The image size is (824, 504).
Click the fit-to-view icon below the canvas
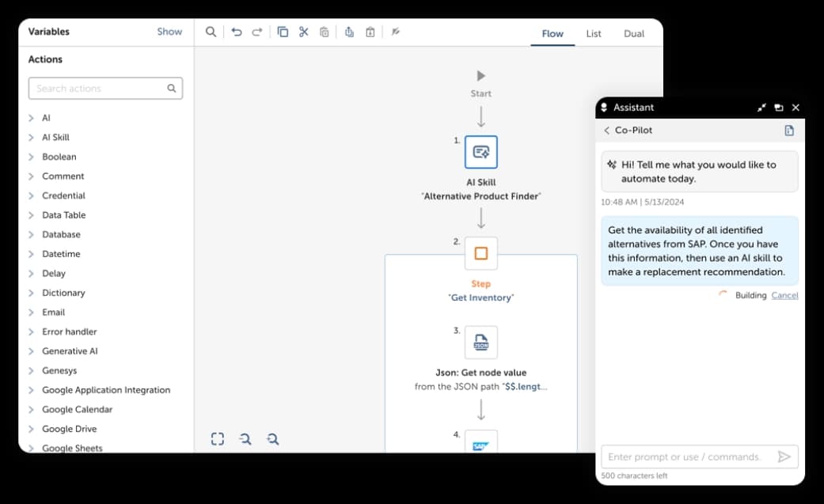click(218, 438)
